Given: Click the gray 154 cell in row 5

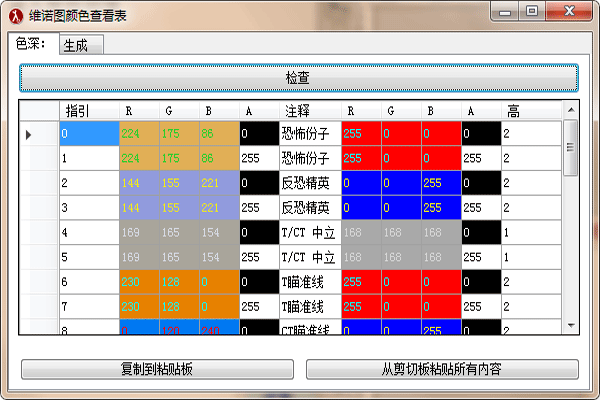Looking at the screenshot, I should (219, 257).
